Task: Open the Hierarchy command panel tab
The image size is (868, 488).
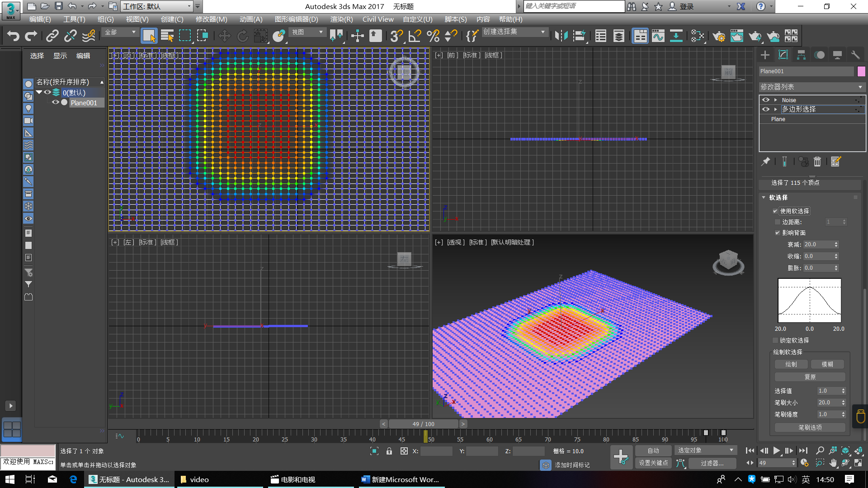Action: point(801,55)
